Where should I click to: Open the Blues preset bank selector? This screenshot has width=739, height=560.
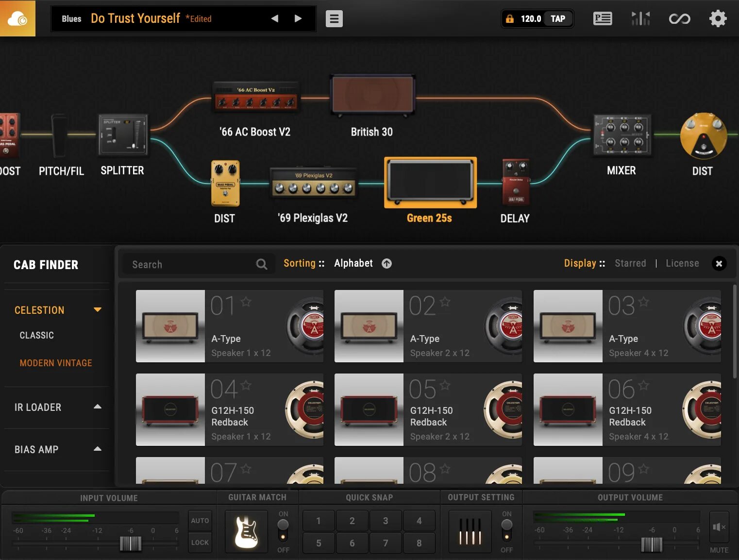click(71, 19)
